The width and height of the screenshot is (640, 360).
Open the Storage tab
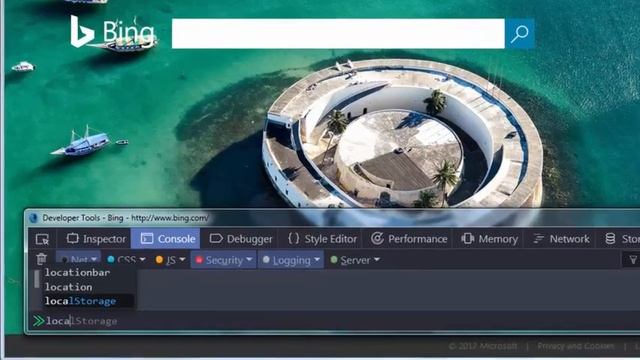tap(621, 239)
